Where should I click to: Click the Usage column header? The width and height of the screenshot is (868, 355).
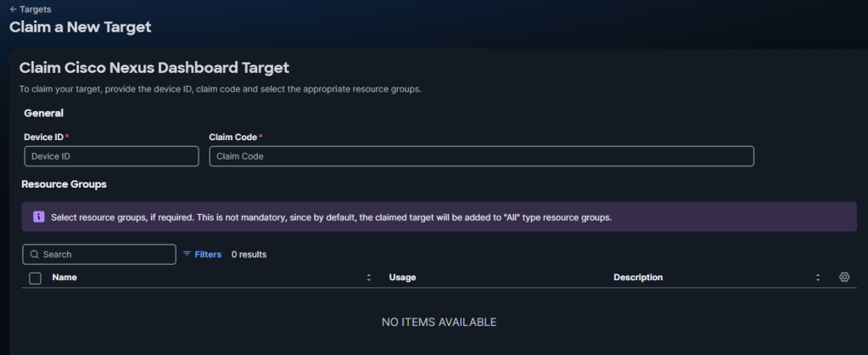tap(402, 277)
